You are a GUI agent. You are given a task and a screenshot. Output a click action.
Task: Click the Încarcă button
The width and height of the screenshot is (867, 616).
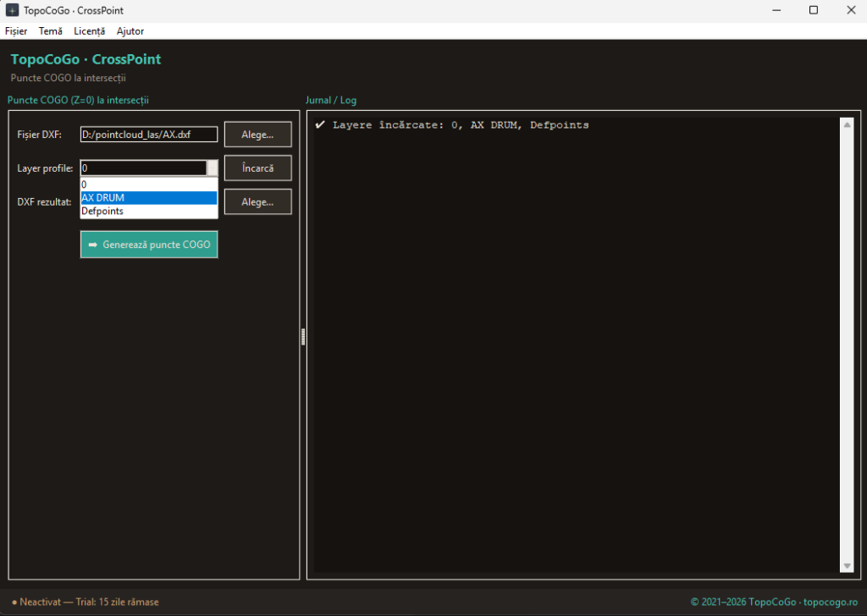pyautogui.click(x=257, y=168)
